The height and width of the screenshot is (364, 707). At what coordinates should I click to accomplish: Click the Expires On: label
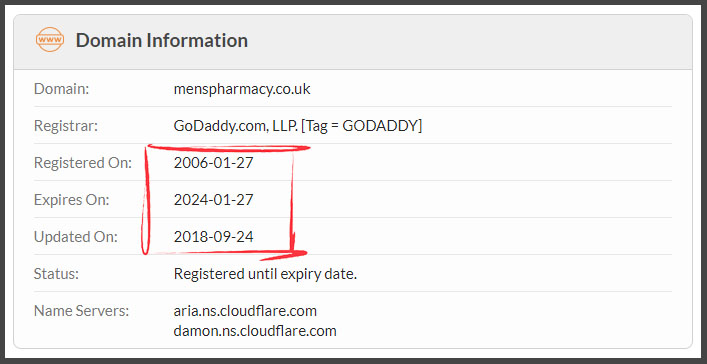coord(71,200)
